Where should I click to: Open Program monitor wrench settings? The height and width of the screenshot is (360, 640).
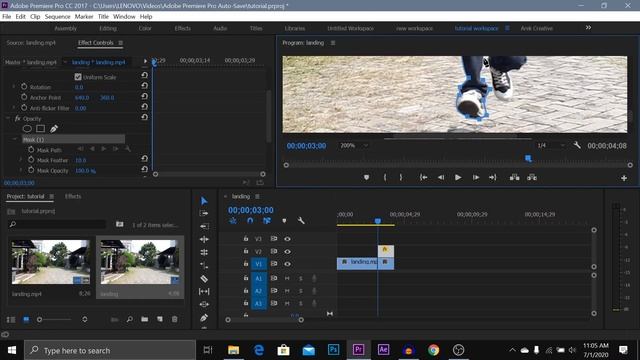coord(577,145)
